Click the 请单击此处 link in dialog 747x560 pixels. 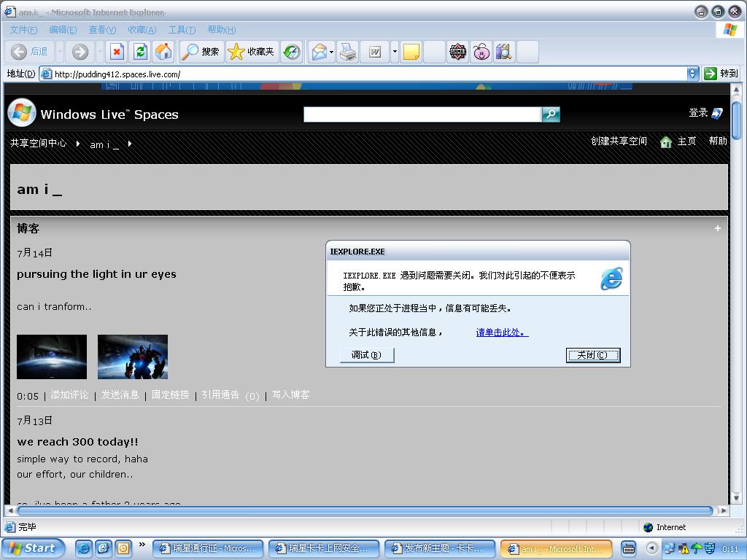coord(502,332)
